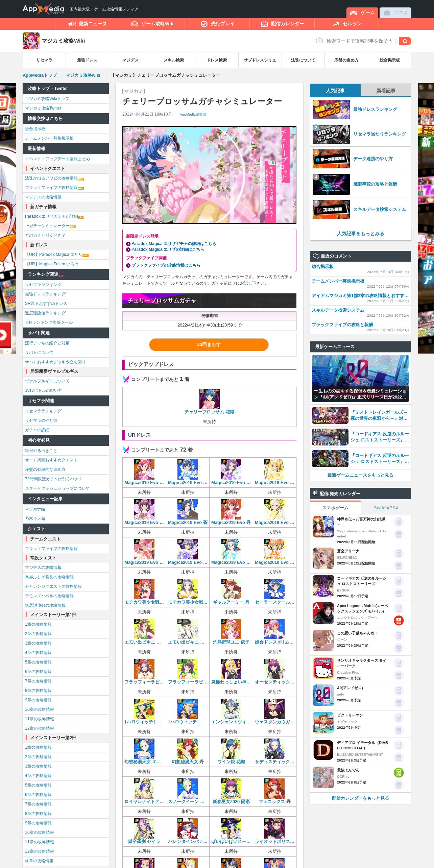Click Magica2019 Evo 丹 dress icon
The image size is (434, 868).
point(231,509)
